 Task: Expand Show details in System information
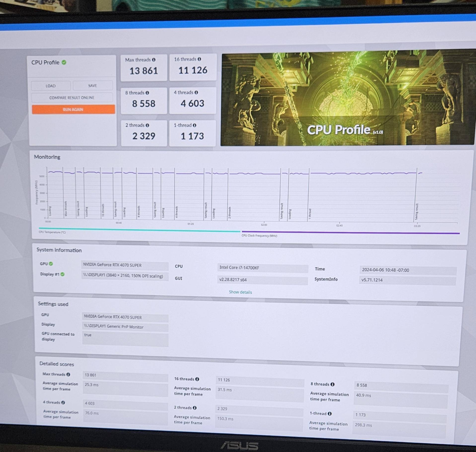[x=240, y=292]
